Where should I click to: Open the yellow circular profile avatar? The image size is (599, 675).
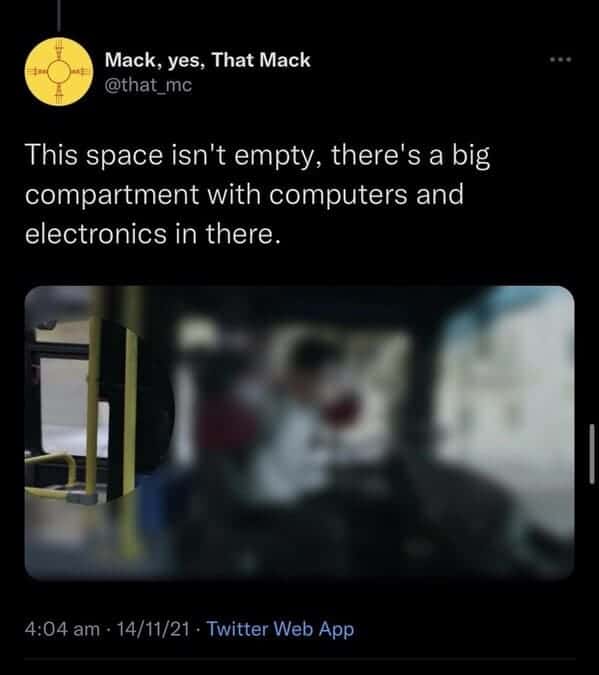coord(59,71)
